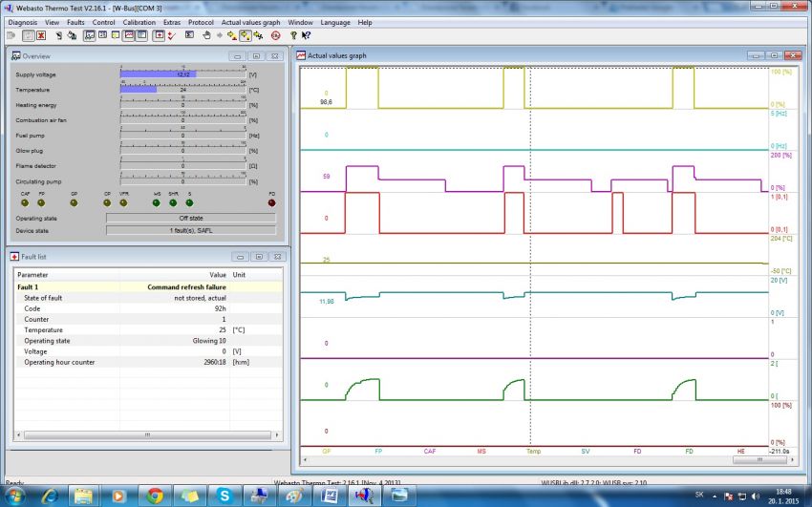This screenshot has width=812, height=507.
Task: Click the CAF label below the graph
Action: [x=430, y=450]
